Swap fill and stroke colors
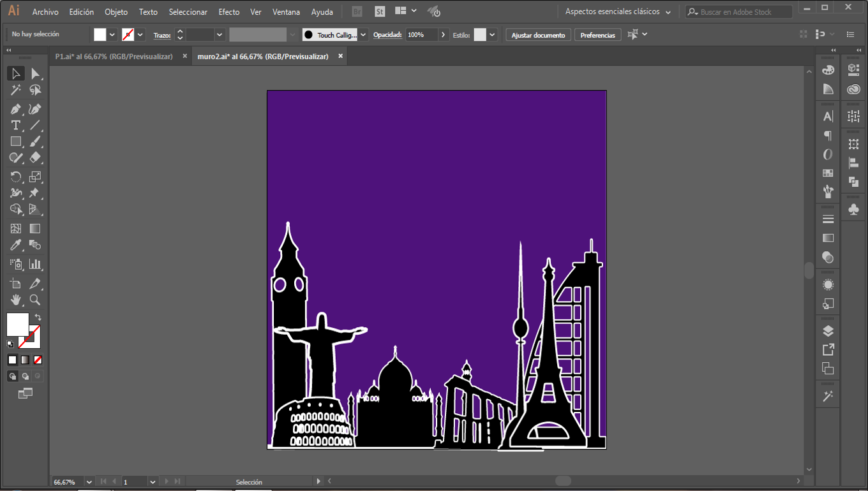The image size is (868, 491). [38, 317]
